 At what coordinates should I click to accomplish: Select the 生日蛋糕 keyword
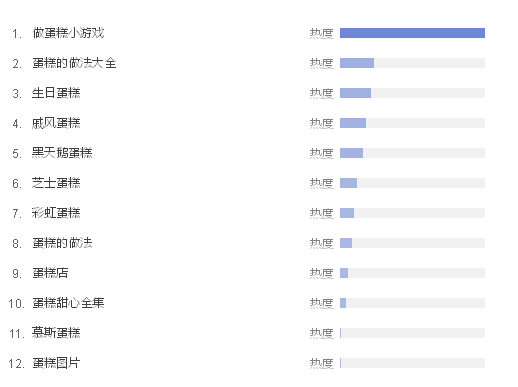tap(56, 93)
